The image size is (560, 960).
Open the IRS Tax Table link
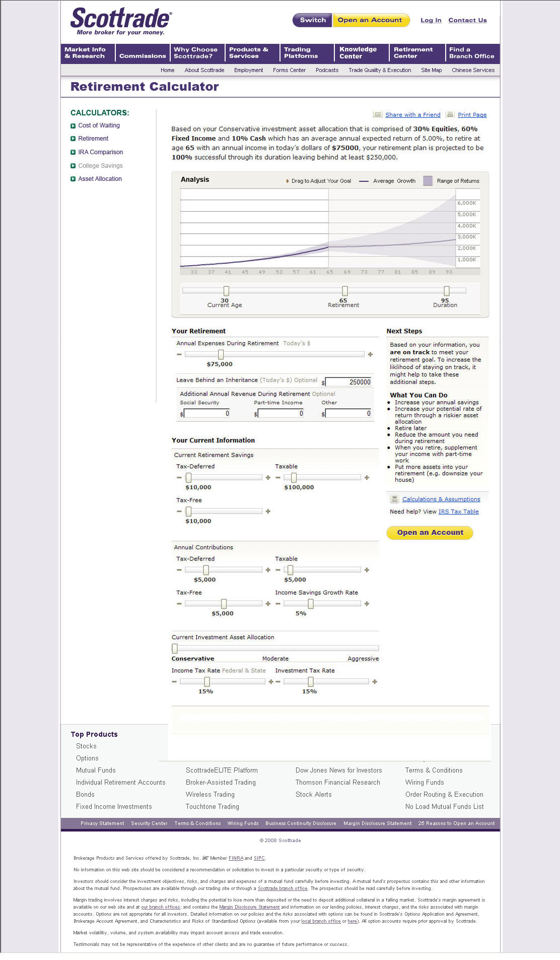pos(458,511)
